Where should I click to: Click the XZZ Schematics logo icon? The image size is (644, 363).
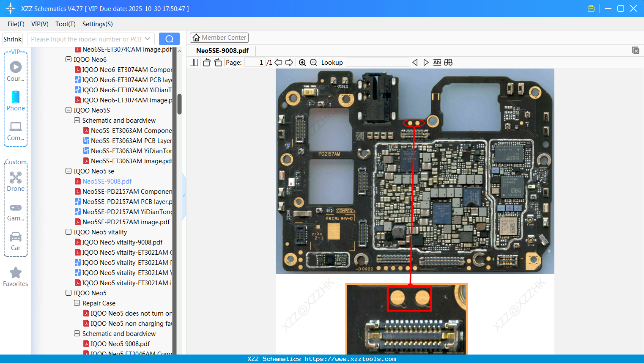click(x=11, y=8)
